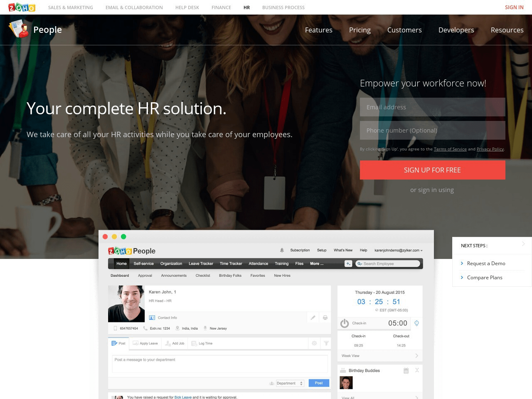Click the notification bell icon in demo app

pos(282,250)
